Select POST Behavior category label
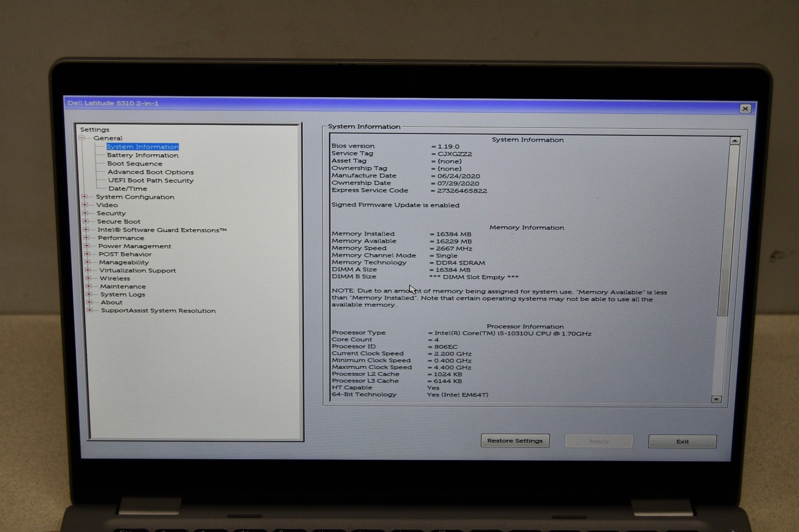799x532 pixels. click(125, 254)
